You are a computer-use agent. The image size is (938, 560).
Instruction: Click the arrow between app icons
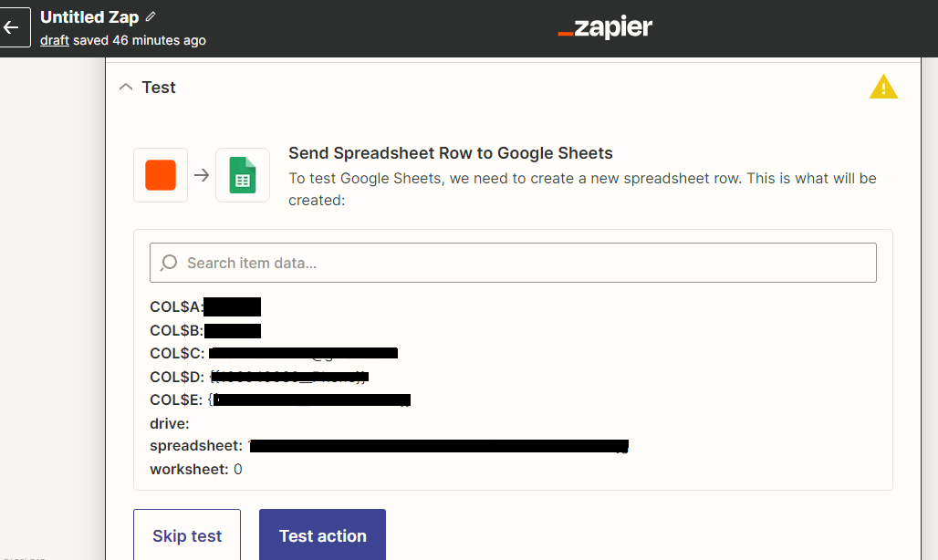pyautogui.click(x=202, y=175)
